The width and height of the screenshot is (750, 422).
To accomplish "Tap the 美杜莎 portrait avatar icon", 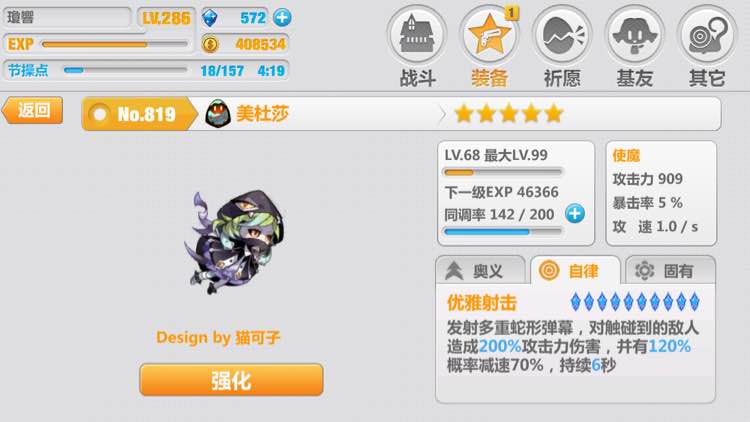I will 218,114.
